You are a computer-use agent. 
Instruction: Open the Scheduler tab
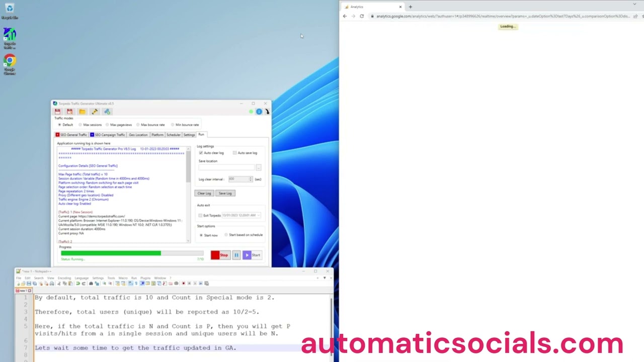click(x=174, y=135)
